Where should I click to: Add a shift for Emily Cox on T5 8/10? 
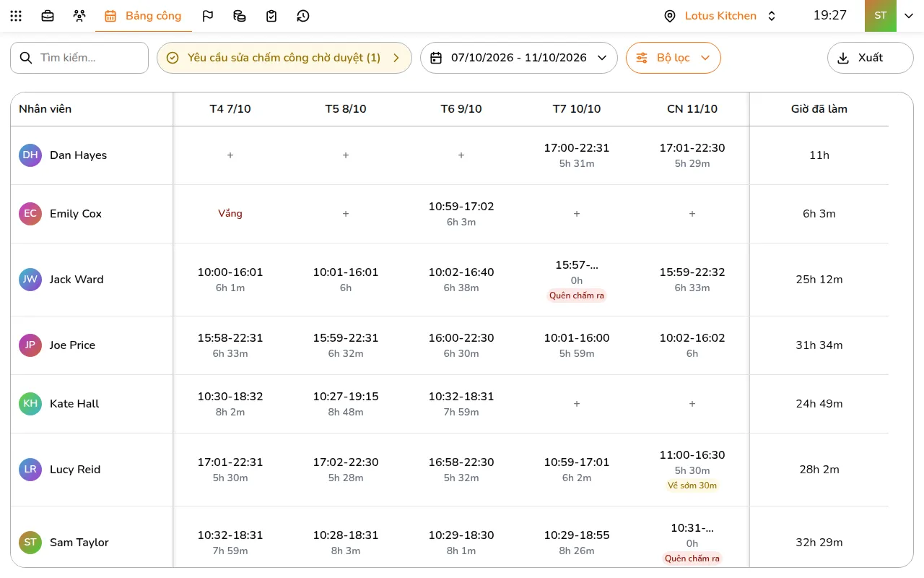346,214
